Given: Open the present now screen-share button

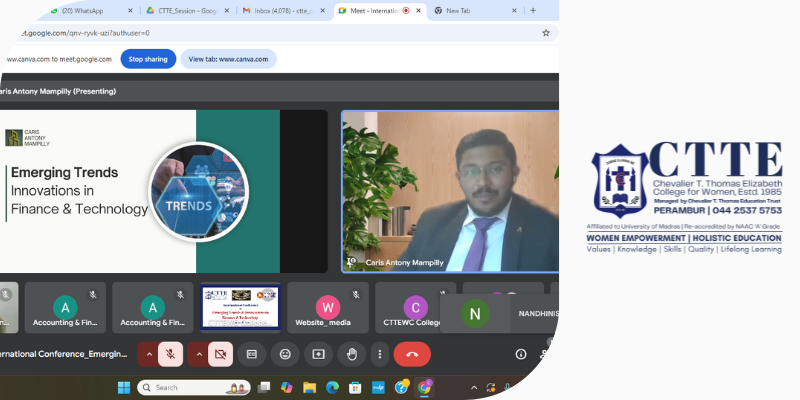Looking at the screenshot, I should [318, 354].
